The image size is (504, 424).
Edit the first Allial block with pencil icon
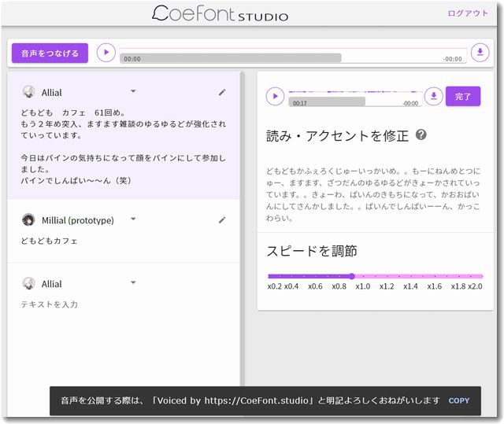(222, 93)
